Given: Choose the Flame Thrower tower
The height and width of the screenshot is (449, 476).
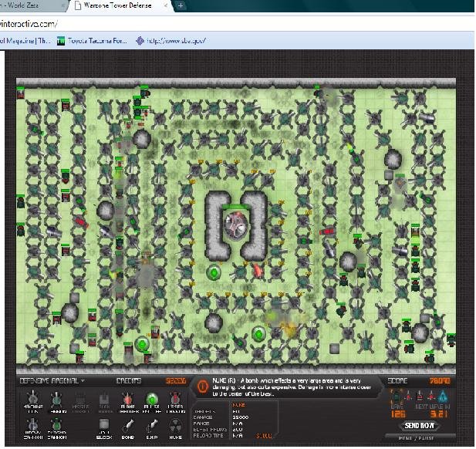Looking at the screenshot, I should click(128, 402).
